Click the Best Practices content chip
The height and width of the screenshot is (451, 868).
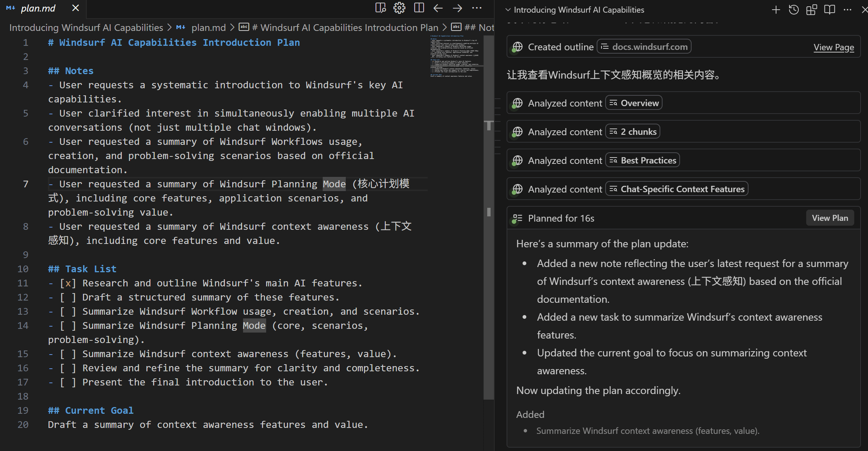coord(643,161)
